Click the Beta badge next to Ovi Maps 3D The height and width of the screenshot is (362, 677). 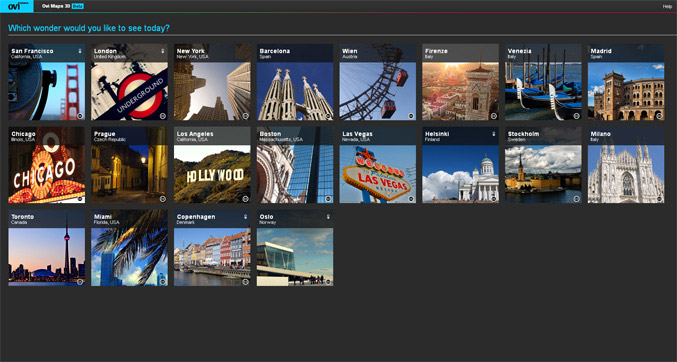pyautogui.click(x=78, y=6)
